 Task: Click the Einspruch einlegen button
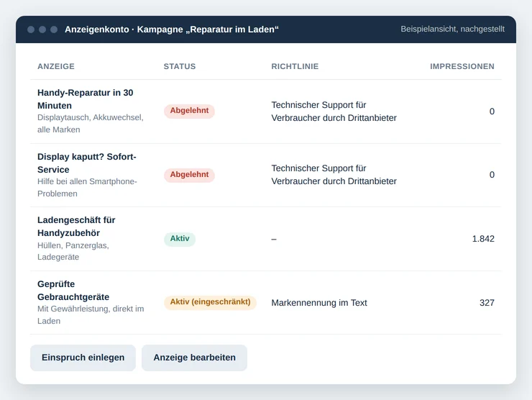point(83,358)
